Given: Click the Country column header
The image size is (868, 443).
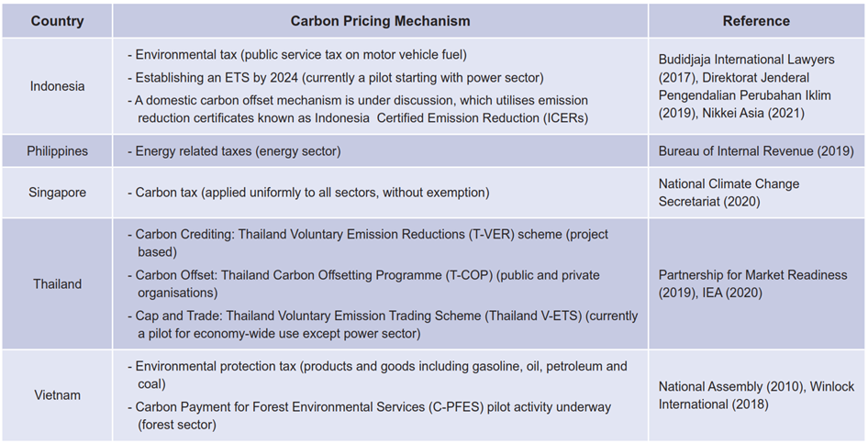Looking at the screenshot, I should [57, 21].
